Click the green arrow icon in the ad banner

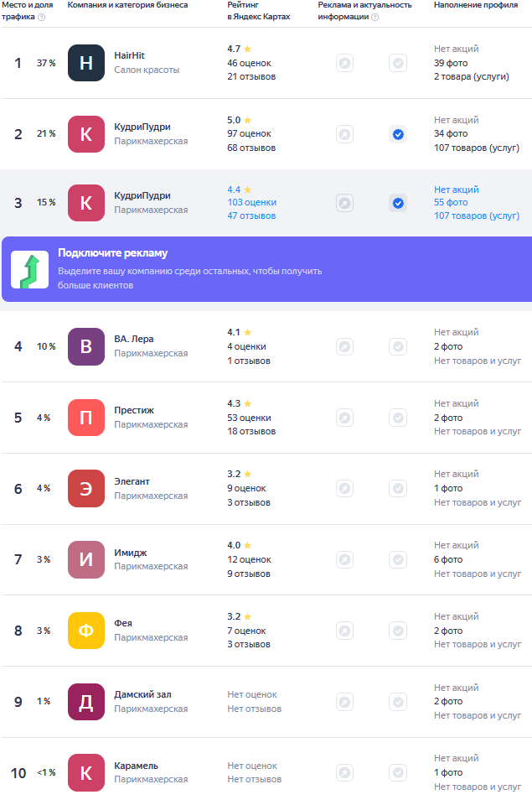30,269
